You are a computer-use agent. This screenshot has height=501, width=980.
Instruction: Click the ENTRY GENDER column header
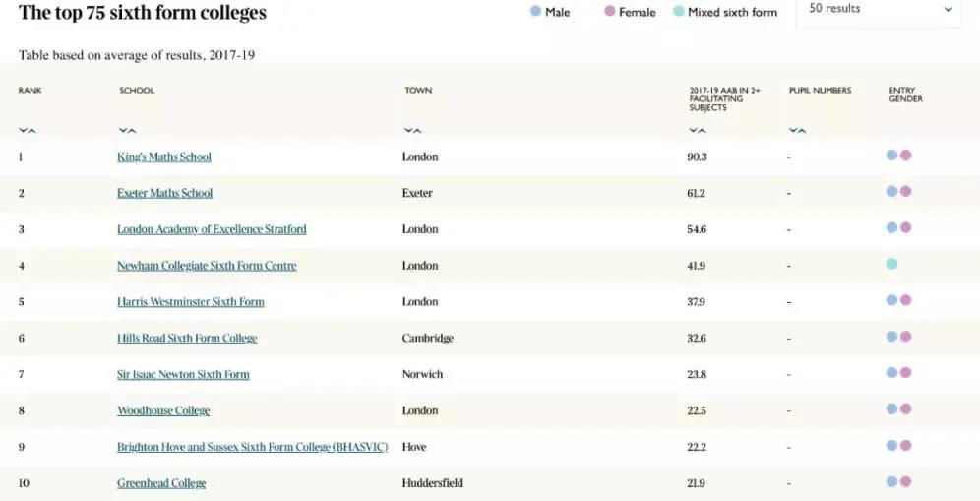905,94
